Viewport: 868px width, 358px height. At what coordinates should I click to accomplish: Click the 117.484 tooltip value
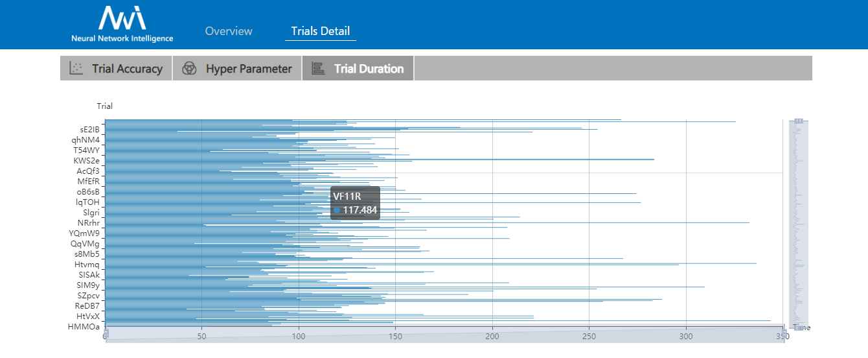[x=360, y=210]
